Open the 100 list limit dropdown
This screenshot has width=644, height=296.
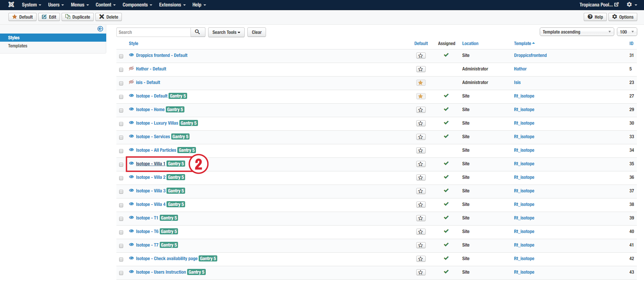(627, 32)
